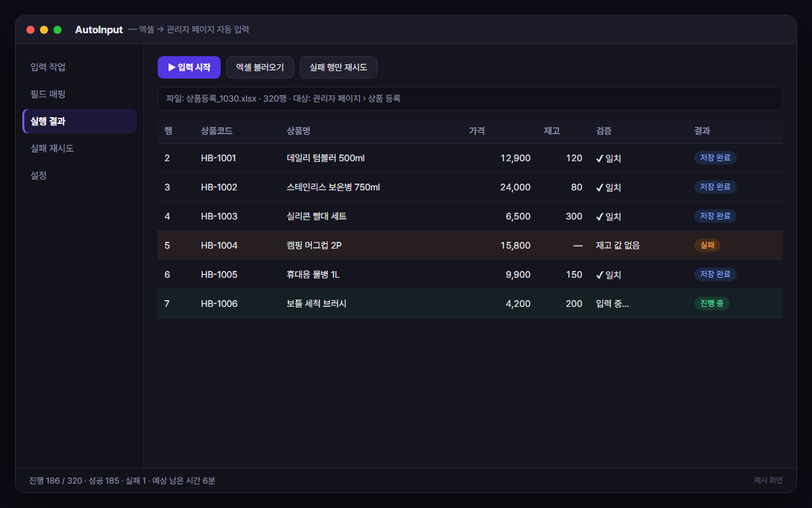Click stock value 150
The height and width of the screenshot is (508, 812).
click(574, 274)
